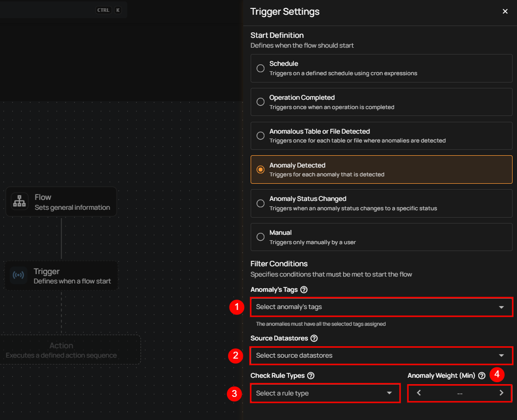Screen dimensions: 517x420
Task: Expand the Select source datastores dropdown
Action: coord(381,356)
